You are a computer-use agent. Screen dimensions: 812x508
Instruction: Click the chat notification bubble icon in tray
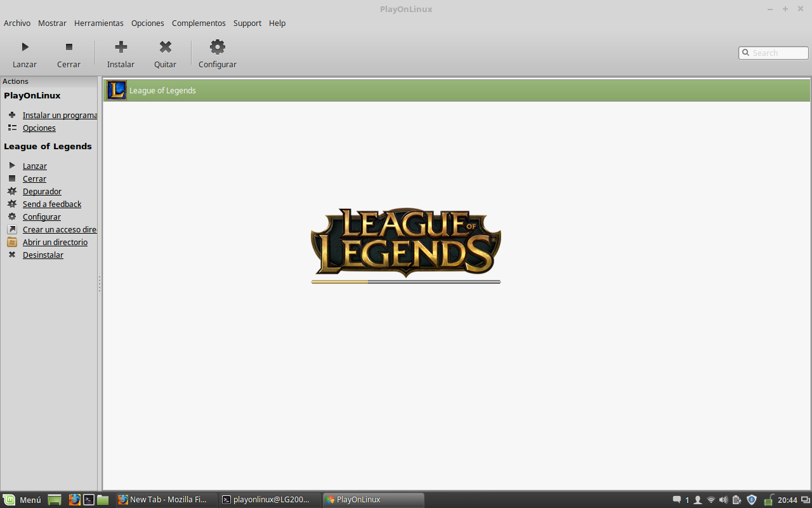tap(677, 500)
